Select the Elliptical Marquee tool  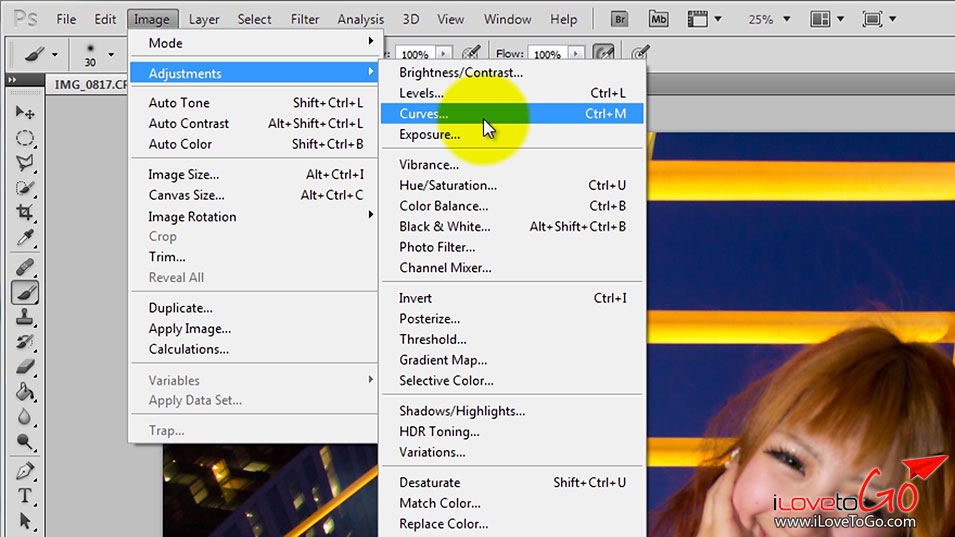(25, 138)
